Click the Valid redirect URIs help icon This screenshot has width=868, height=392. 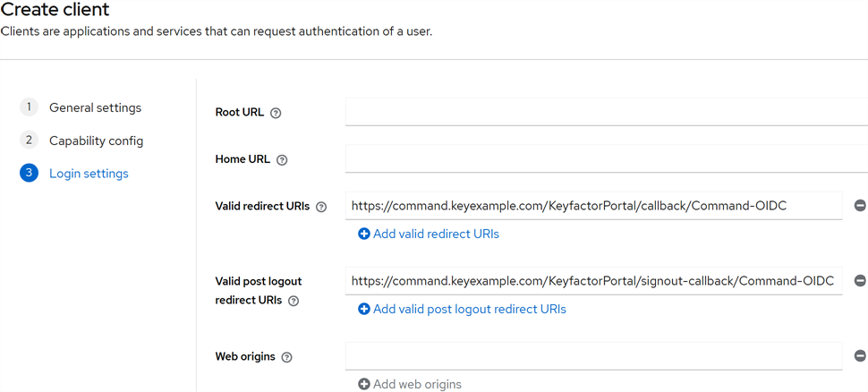321,207
